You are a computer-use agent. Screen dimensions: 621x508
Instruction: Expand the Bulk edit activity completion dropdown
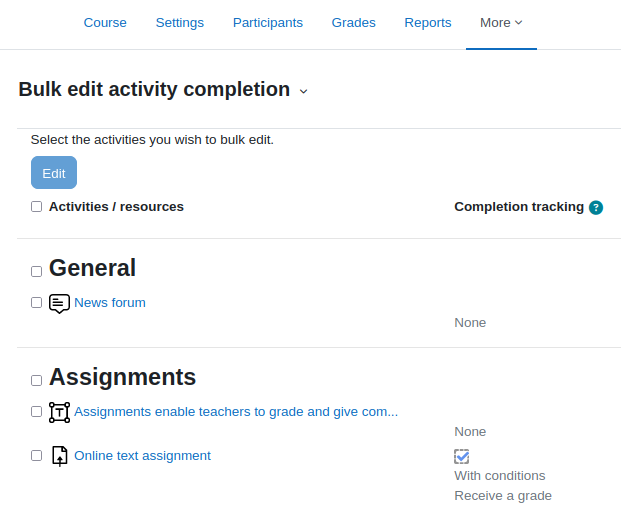(x=303, y=91)
